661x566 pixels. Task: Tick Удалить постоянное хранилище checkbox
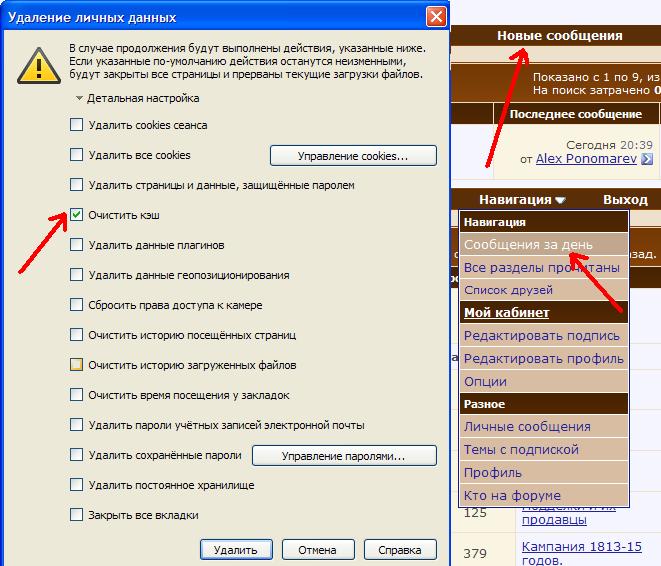(x=76, y=484)
